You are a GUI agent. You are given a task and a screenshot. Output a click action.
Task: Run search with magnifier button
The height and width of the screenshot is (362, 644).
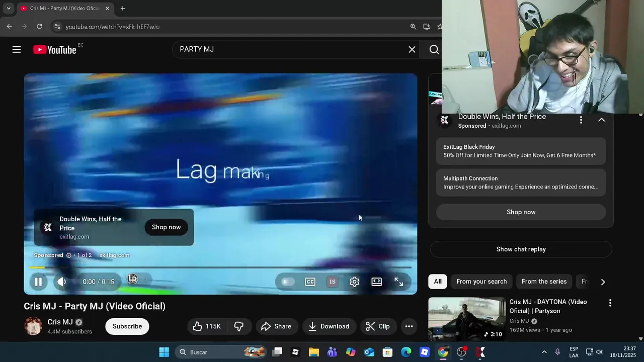click(x=434, y=49)
